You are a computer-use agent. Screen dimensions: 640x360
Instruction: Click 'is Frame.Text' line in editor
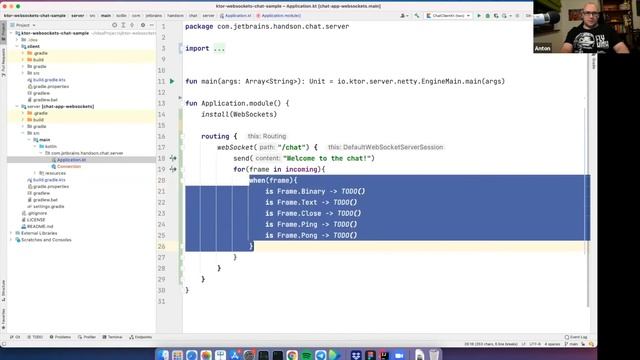pos(311,202)
